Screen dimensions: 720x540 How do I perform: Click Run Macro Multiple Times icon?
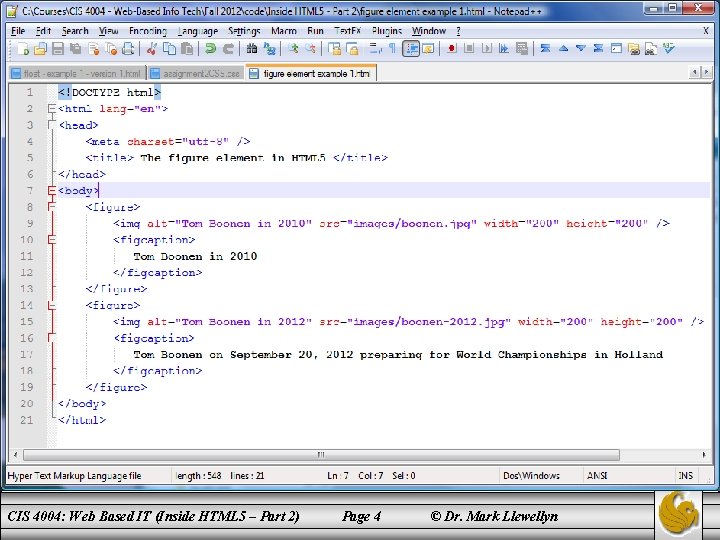[x=504, y=48]
